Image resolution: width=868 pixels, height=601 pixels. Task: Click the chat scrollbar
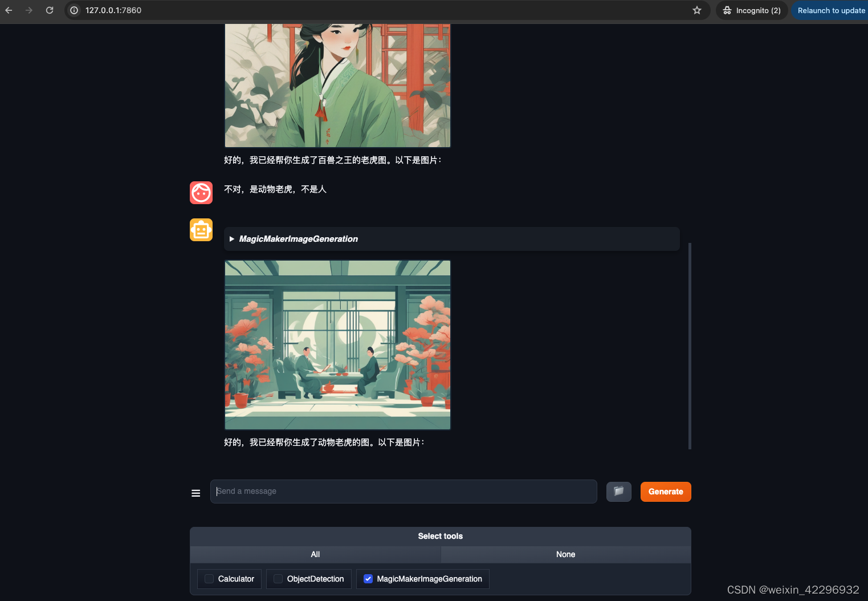[x=690, y=346]
